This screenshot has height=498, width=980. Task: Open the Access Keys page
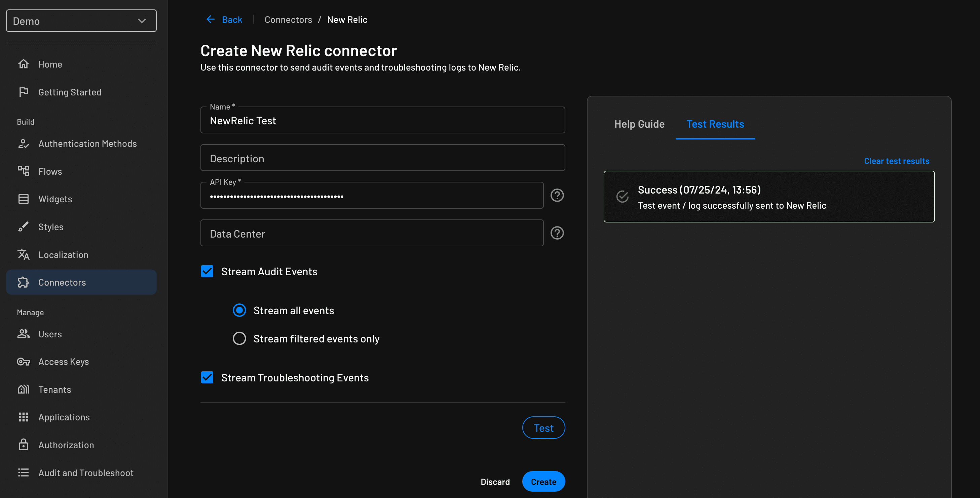coord(64,362)
